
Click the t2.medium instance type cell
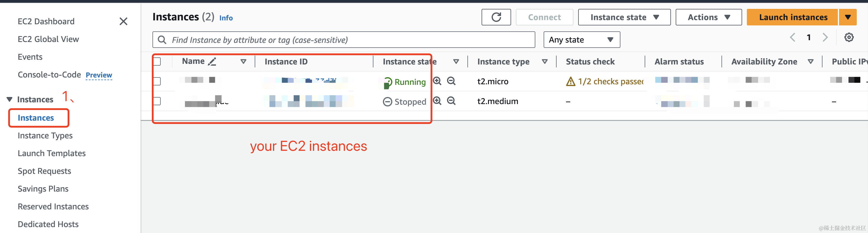[x=498, y=101]
